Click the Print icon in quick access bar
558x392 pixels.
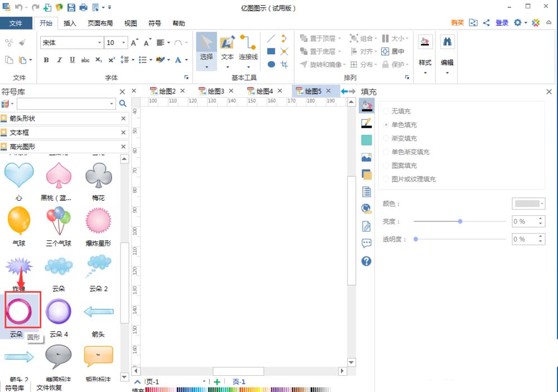83,7
